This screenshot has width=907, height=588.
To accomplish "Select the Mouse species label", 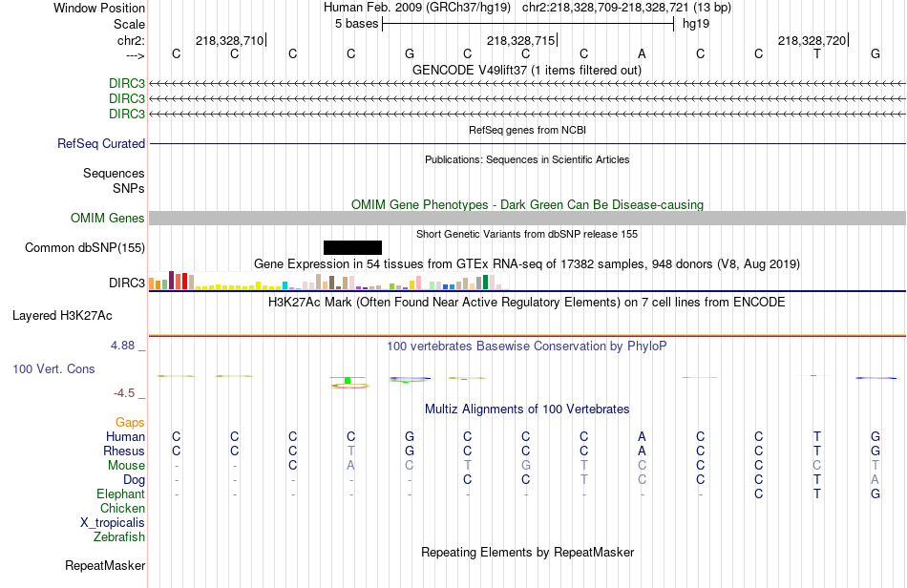I will click(127, 466).
